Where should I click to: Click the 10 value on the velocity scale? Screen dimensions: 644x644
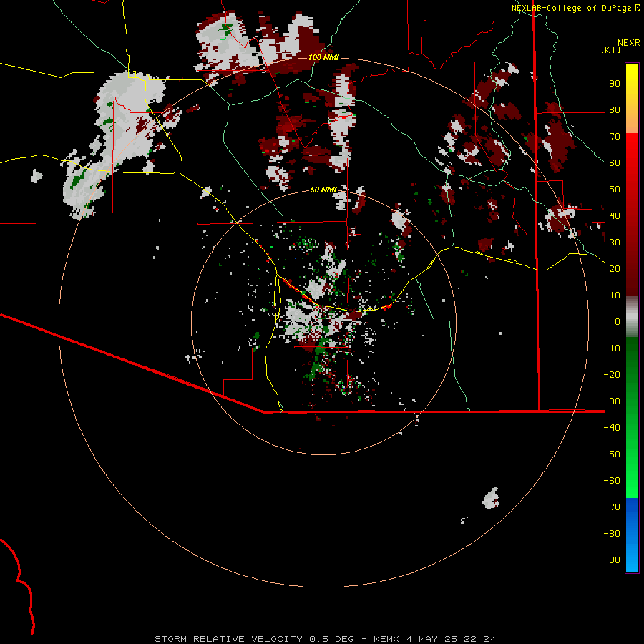(615, 296)
